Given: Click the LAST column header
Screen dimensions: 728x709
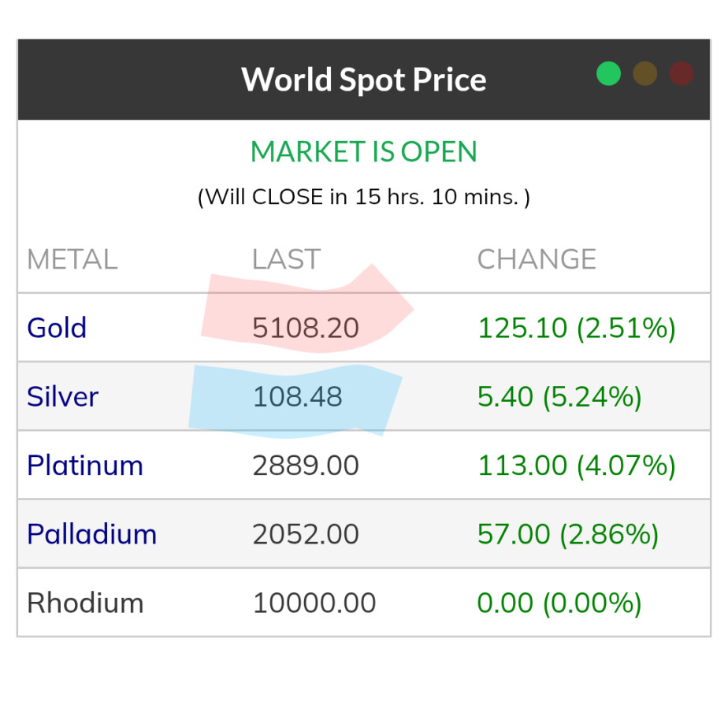Looking at the screenshot, I should click(x=286, y=259).
